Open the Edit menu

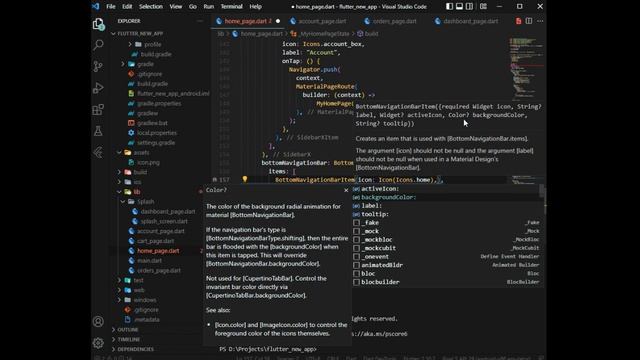127,7
